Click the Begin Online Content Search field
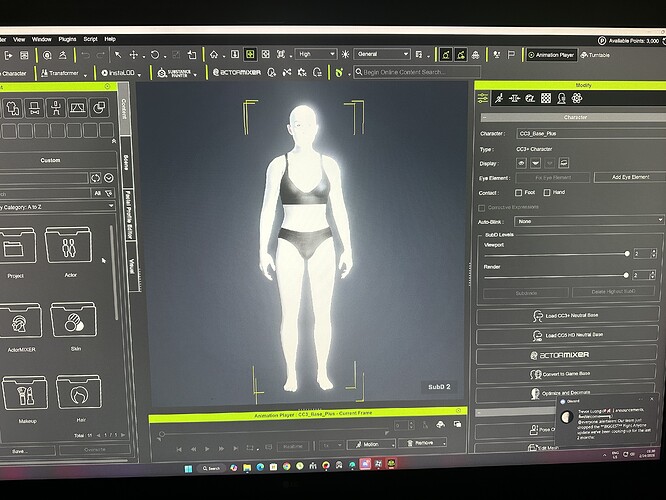The image size is (666, 500). (417, 72)
